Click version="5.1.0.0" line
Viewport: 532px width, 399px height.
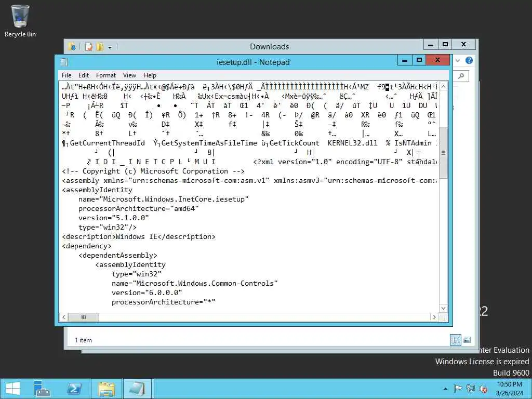pyautogui.click(x=114, y=218)
